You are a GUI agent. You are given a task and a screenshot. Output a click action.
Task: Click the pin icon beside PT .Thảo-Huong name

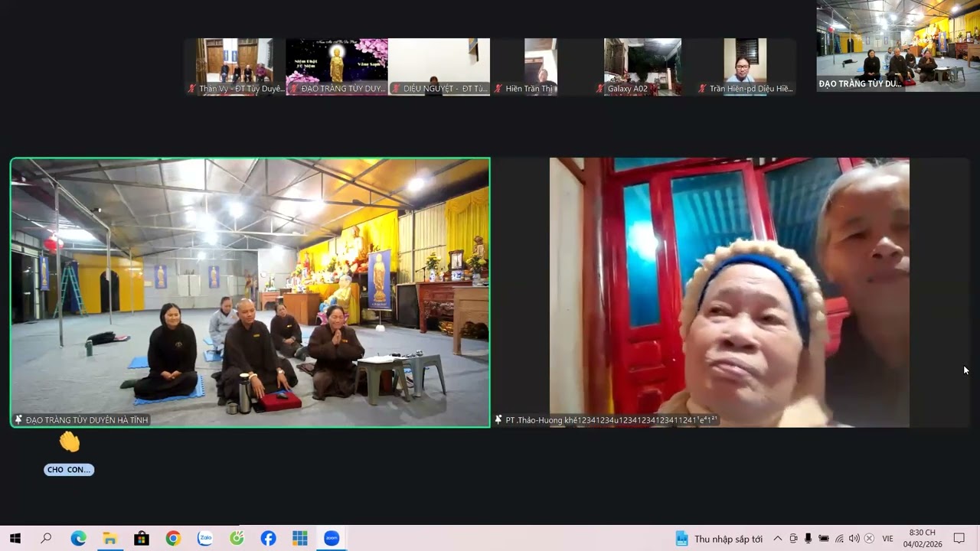click(498, 420)
